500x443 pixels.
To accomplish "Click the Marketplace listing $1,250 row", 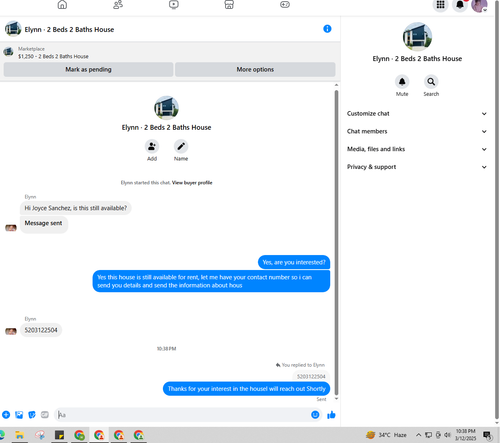I will [53, 53].
